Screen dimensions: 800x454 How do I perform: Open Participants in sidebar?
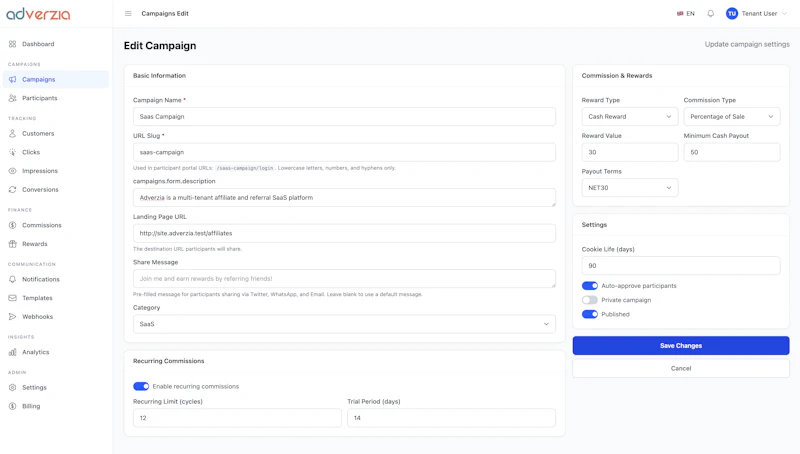click(40, 98)
